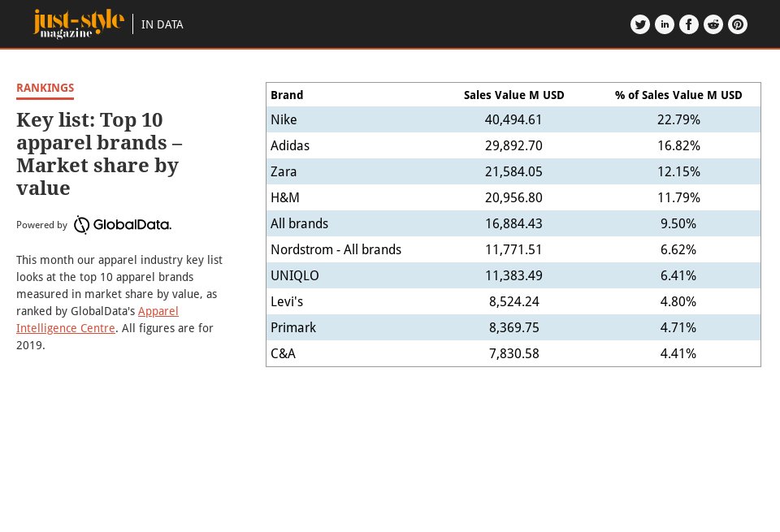The height and width of the screenshot is (532, 780).
Task: Click the 8,369.75 sales value
Action: 513,327
